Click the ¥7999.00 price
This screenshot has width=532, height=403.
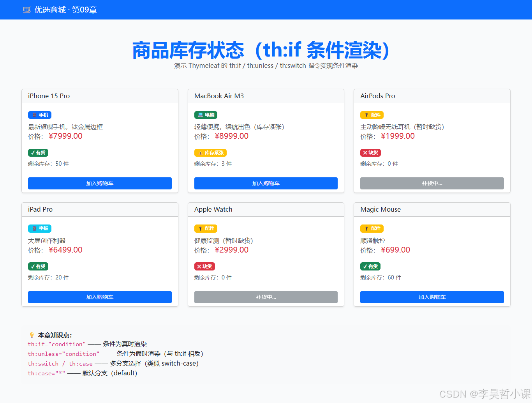65,136
